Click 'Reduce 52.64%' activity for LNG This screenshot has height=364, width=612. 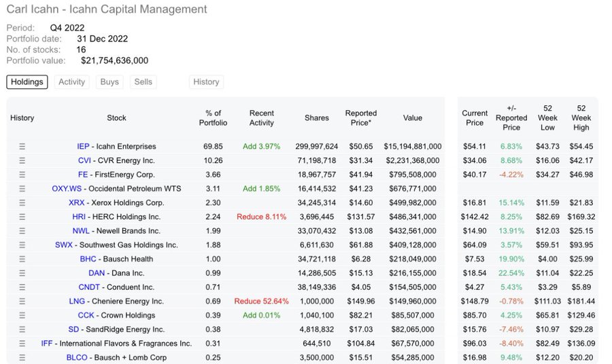pos(262,302)
